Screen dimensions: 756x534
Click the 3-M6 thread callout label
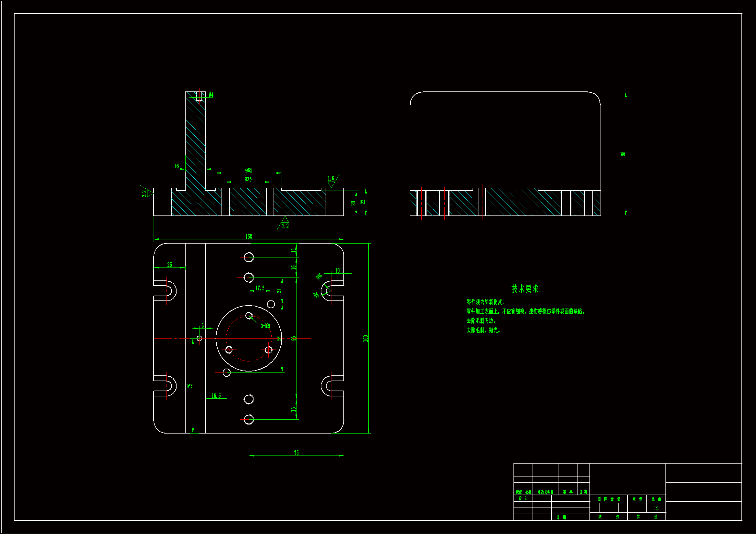click(x=265, y=326)
